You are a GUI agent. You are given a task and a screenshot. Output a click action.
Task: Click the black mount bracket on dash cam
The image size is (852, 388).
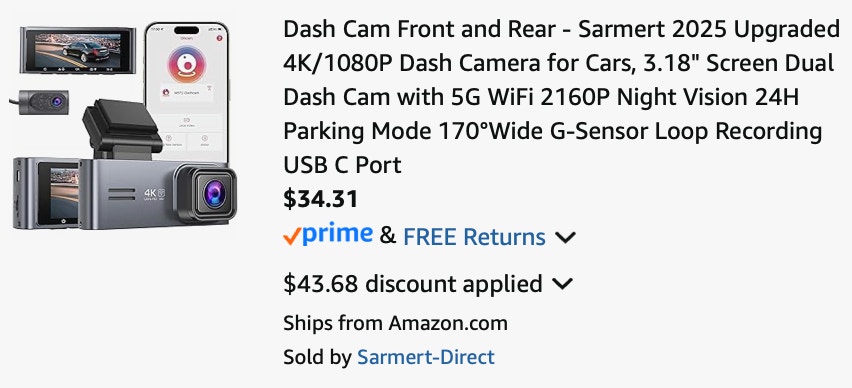point(120,130)
